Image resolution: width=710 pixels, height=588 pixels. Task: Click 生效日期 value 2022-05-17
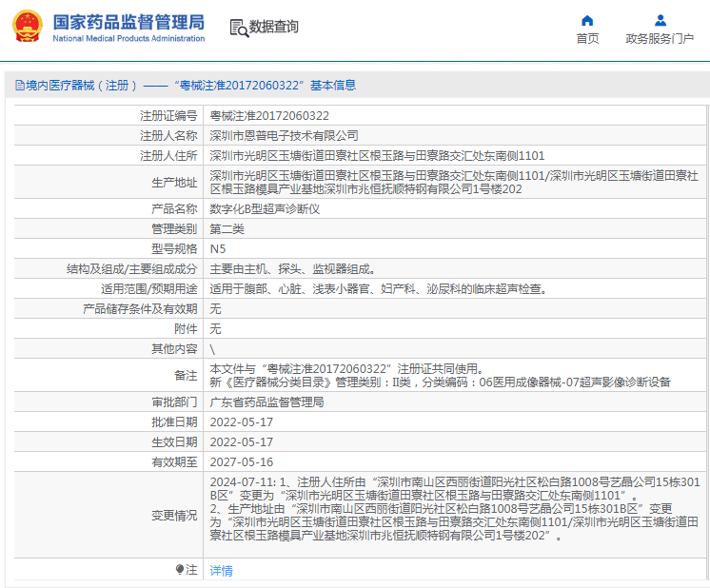(x=242, y=442)
